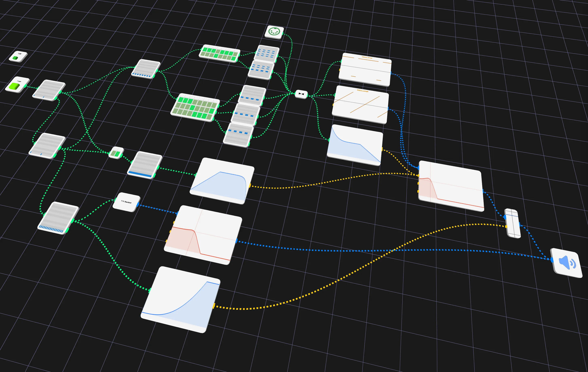
Task: Click the narrow crossfade mixer node near speaker
Action: point(513,223)
